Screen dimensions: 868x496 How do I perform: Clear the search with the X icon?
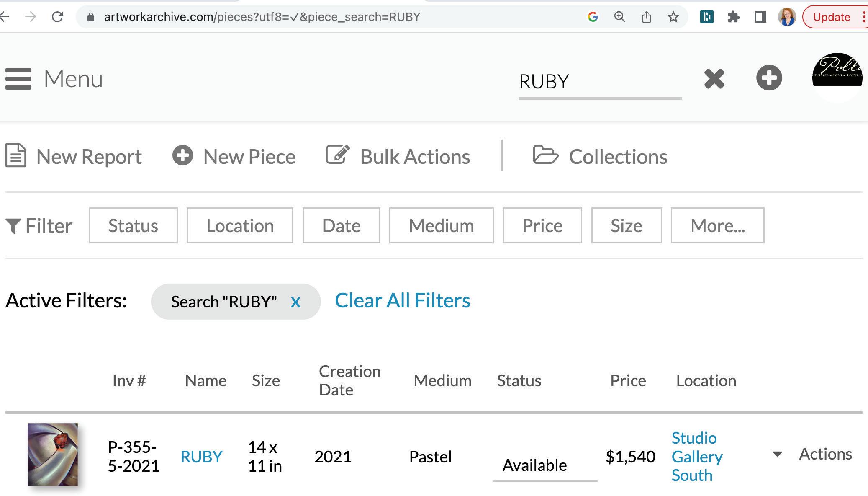click(x=714, y=79)
